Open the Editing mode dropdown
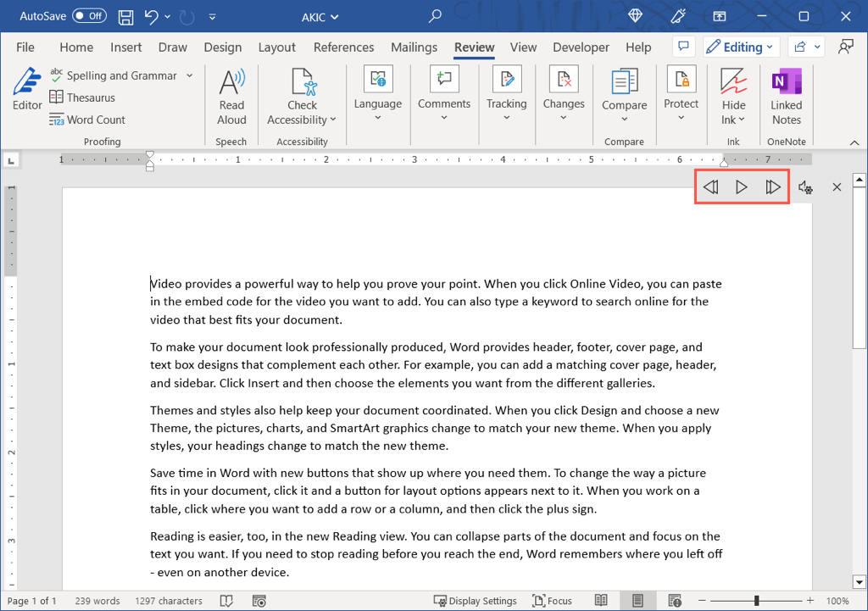The image size is (868, 611). pos(738,47)
